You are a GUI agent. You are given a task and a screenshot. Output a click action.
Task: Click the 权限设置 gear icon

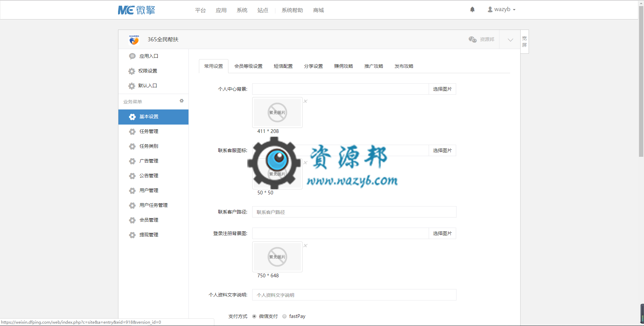pos(132,71)
